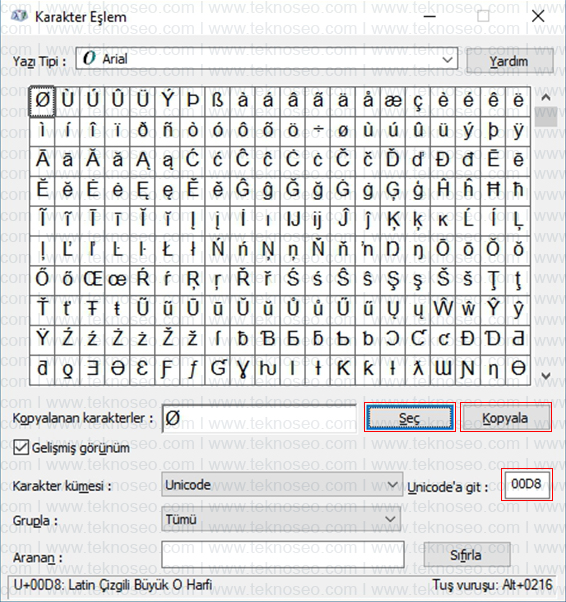This screenshot has width=566, height=602.
Task: Select the ñ character
Action: click(x=168, y=131)
